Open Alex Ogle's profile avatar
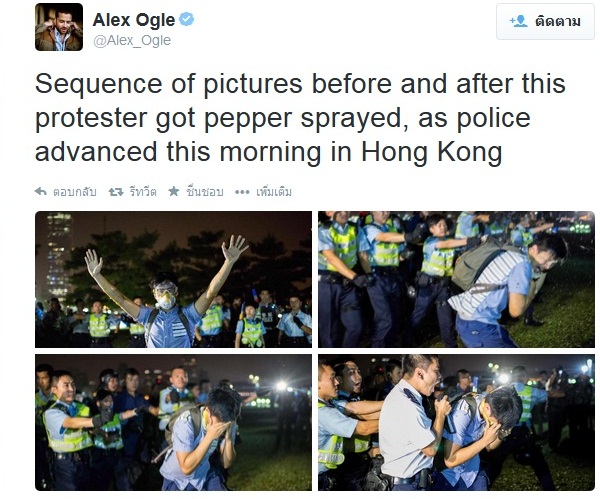Image resolution: width=600 pixels, height=499 pixels. (59, 27)
